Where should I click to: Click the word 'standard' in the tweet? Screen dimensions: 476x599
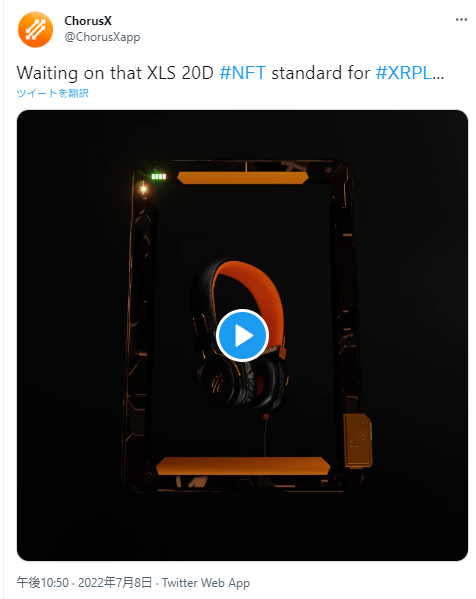(x=306, y=73)
